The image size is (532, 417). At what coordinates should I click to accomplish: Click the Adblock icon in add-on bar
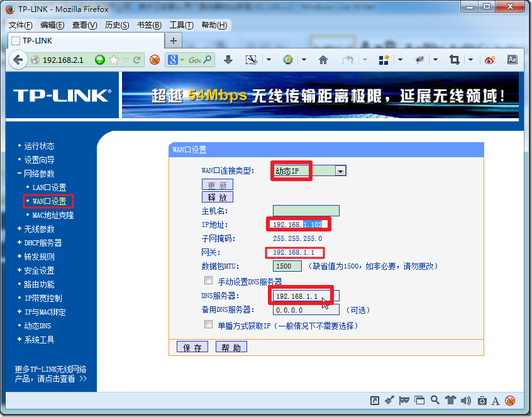[x=510, y=401]
